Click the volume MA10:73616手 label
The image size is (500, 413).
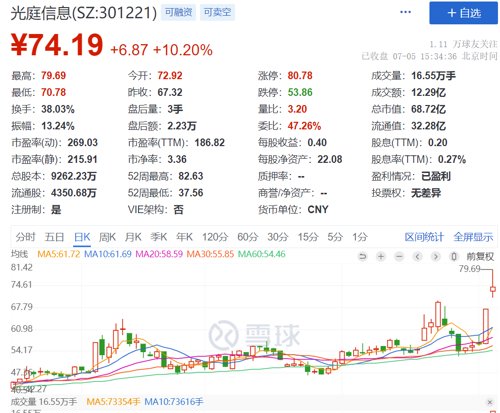(173, 402)
